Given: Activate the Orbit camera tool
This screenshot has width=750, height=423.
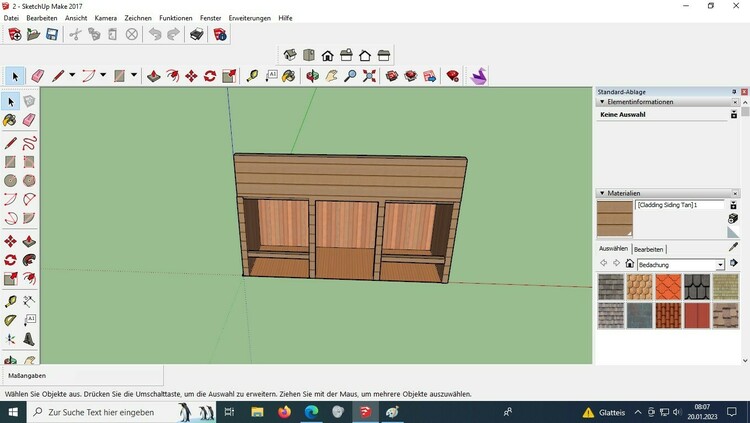Looking at the screenshot, I should point(312,76).
